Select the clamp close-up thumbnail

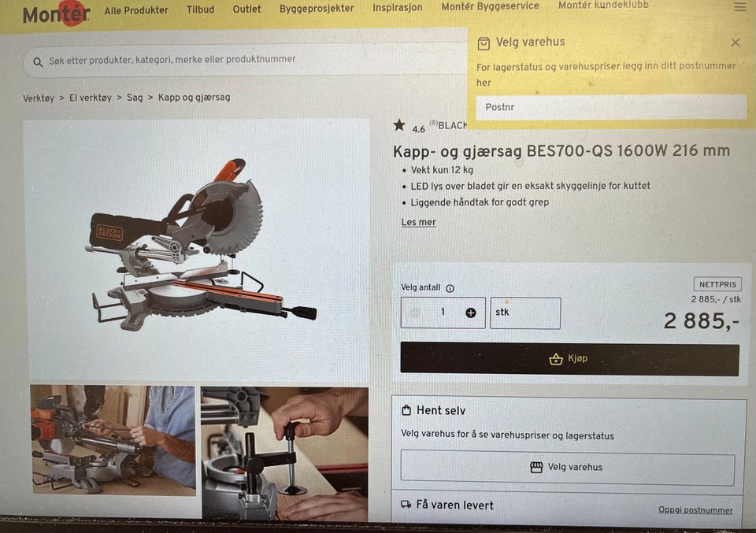tap(284, 453)
